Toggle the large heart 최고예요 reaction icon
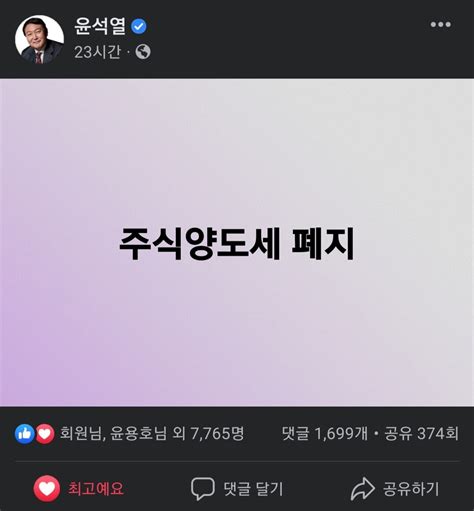This screenshot has width=474, height=511. (x=47, y=488)
